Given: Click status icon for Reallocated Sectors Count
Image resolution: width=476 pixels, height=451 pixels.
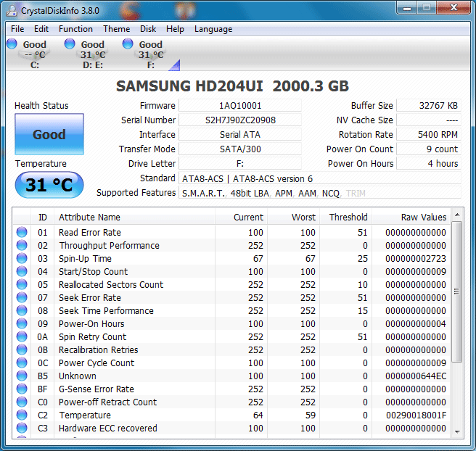Looking at the screenshot, I should click(x=22, y=284).
